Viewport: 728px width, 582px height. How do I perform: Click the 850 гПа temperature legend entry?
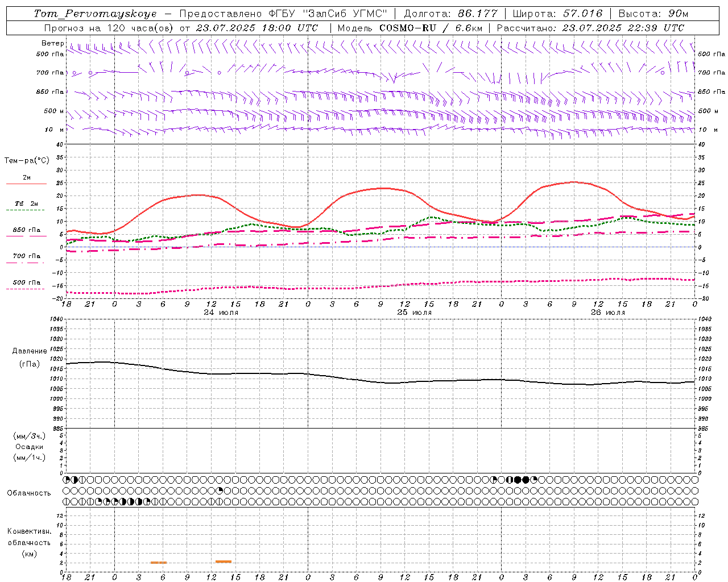26,230
